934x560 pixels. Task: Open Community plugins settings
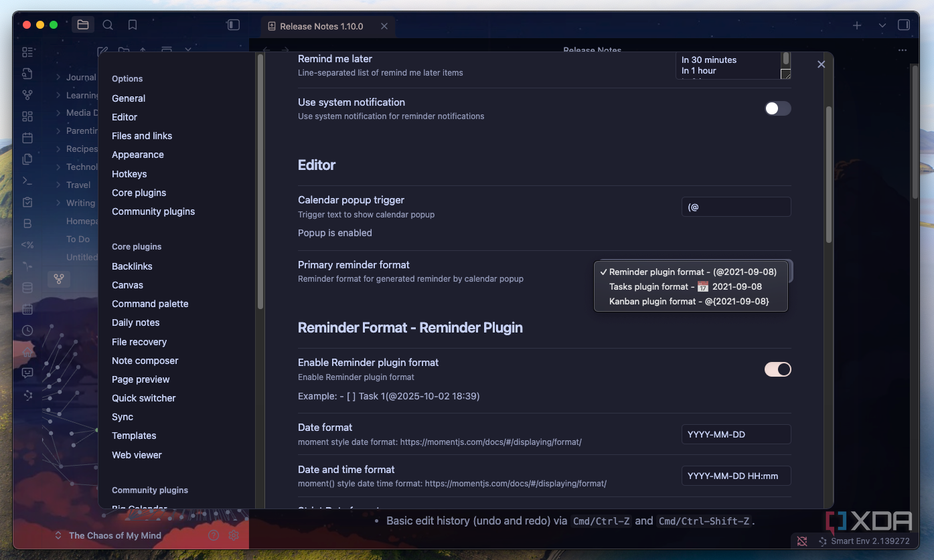pyautogui.click(x=153, y=211)
